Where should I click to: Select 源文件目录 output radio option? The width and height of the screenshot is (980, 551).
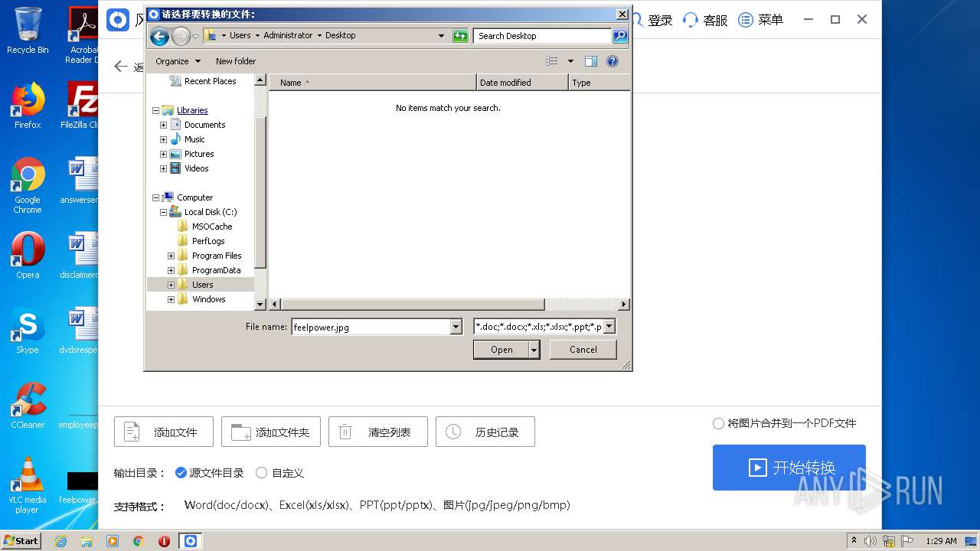(x=181, y=473)
